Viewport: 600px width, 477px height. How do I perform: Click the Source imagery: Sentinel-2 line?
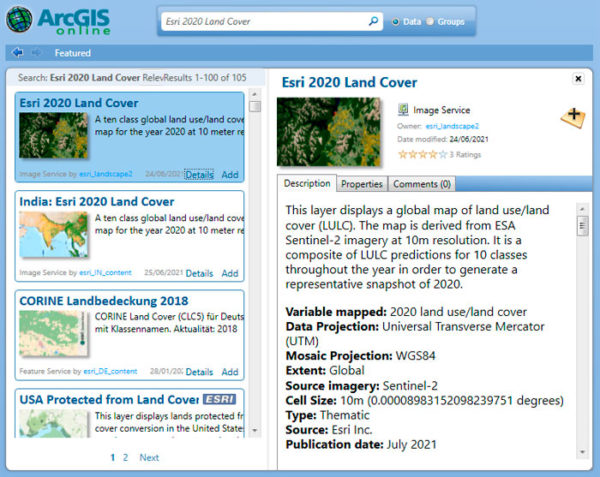362,386
